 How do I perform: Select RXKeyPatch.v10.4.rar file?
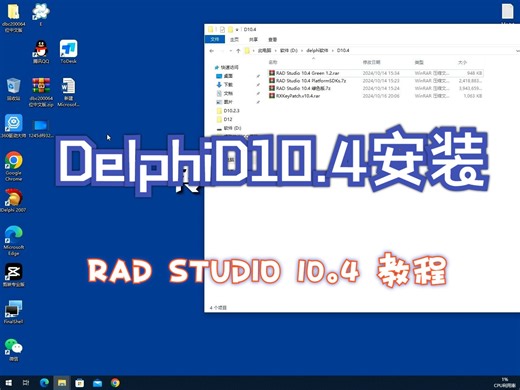[375, 96]
